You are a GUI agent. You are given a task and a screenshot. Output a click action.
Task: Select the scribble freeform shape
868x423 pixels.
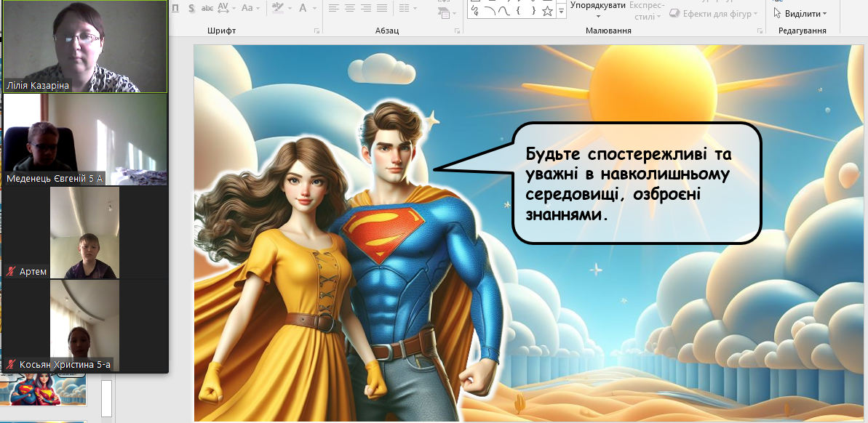(x=475, y=10)
